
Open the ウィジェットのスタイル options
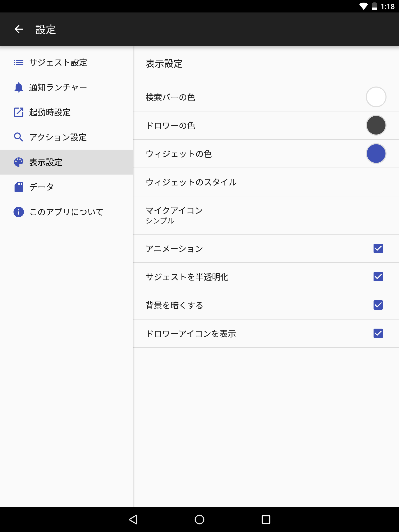tap(266, 182)
